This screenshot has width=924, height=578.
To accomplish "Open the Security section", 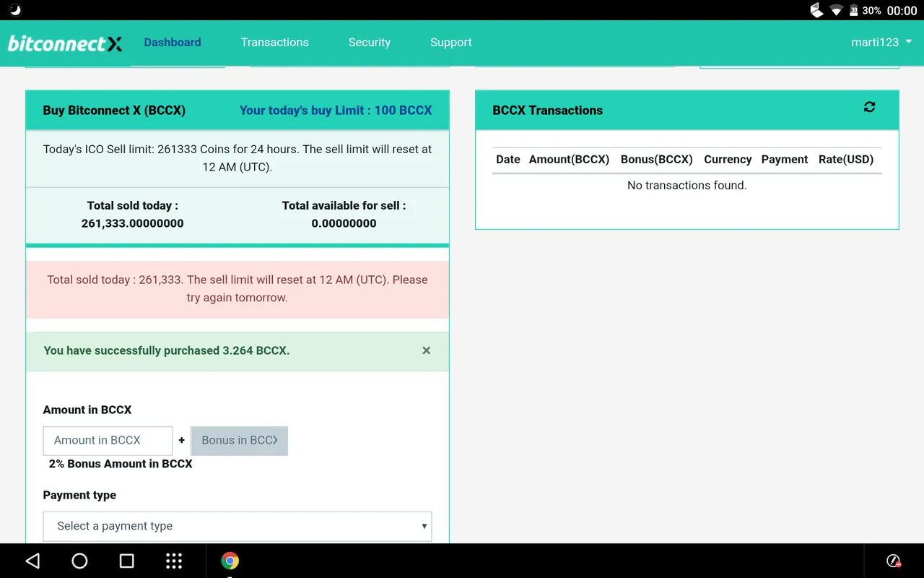I will point(369,43).
